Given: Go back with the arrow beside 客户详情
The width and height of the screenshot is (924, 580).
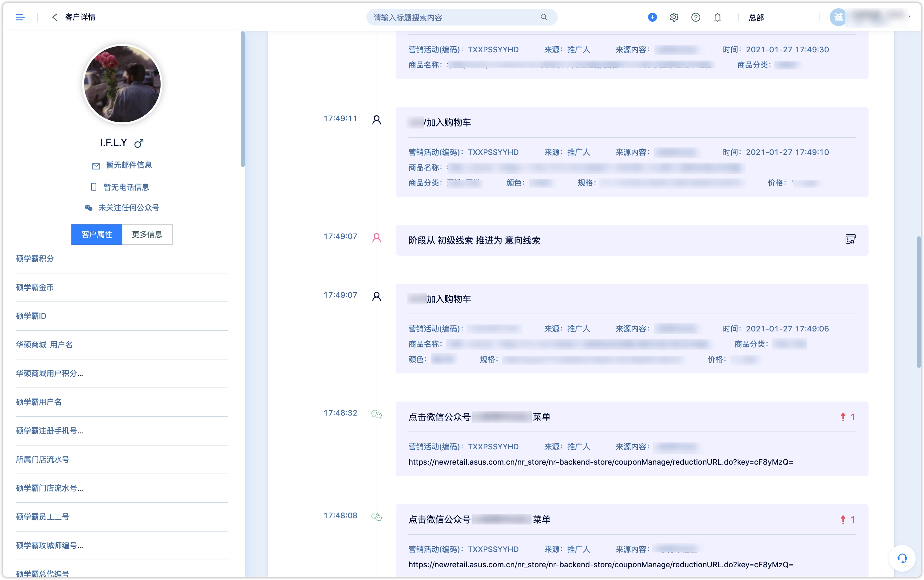Looking at the screenshot, I should [x=54, y=17].
